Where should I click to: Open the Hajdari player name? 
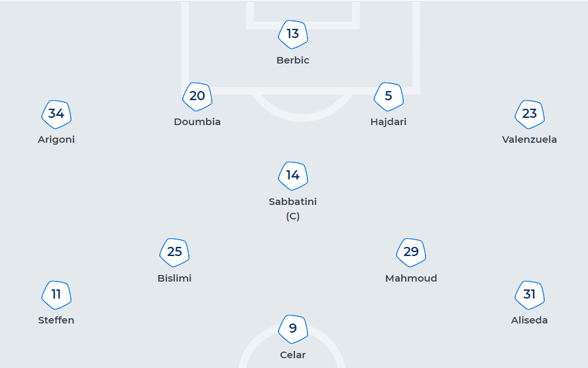pos(388,122)
